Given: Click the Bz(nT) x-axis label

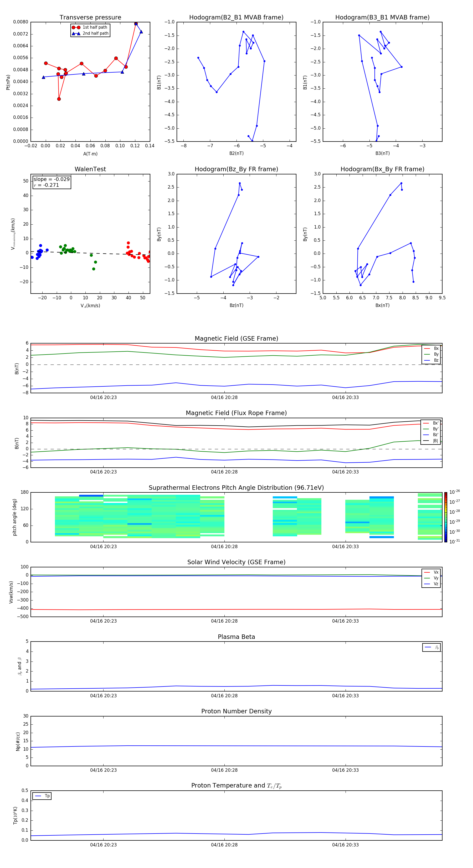Looking at the screenshot, I should pyautogui.click(x=236, y=305).
